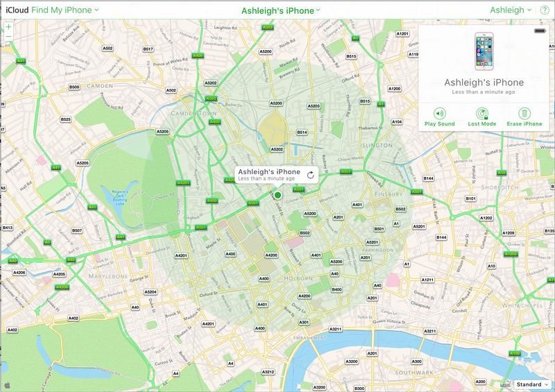
Task: Click the iPhone image in the info panel
Action: [x=484, y=51]
